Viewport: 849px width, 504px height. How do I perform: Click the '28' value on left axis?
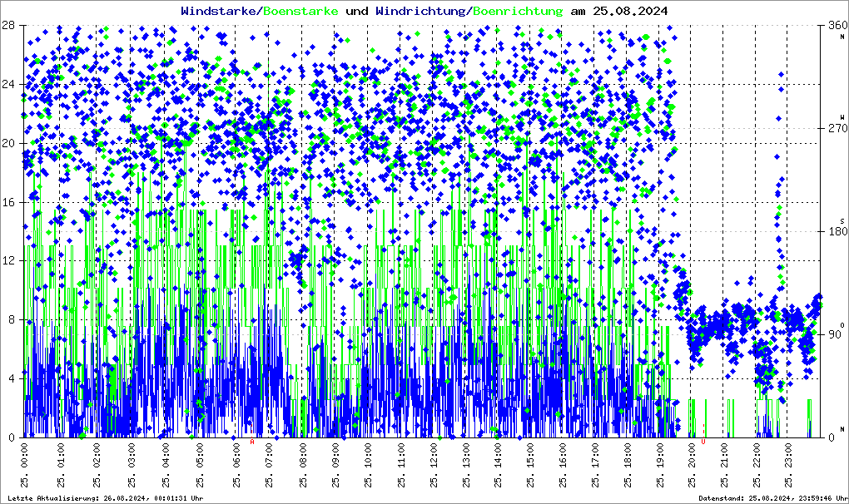pyautogui.click(x=7, y=26)
